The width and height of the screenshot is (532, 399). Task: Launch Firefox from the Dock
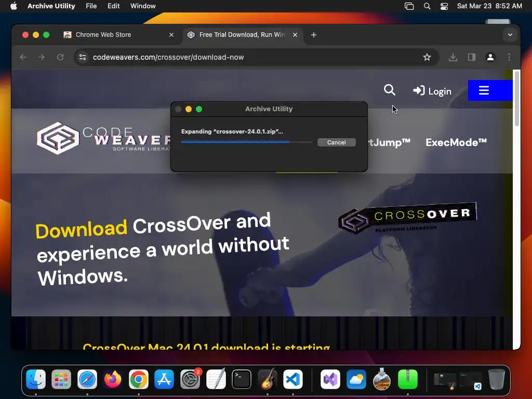[113, 379]
